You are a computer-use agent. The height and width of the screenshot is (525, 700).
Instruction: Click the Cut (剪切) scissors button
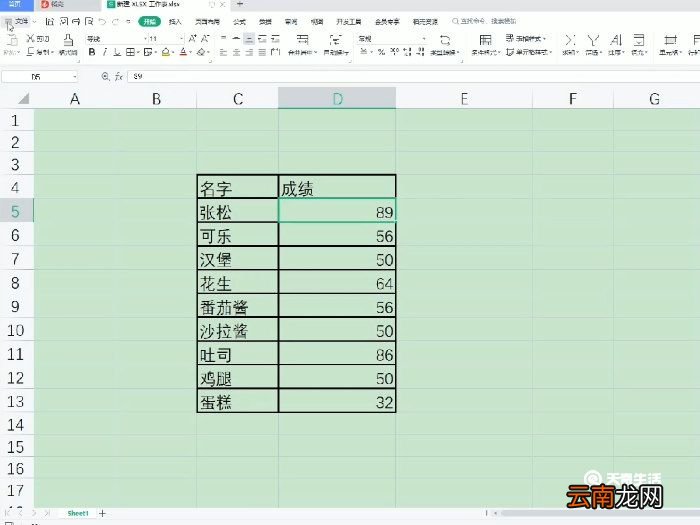point(38,39)
